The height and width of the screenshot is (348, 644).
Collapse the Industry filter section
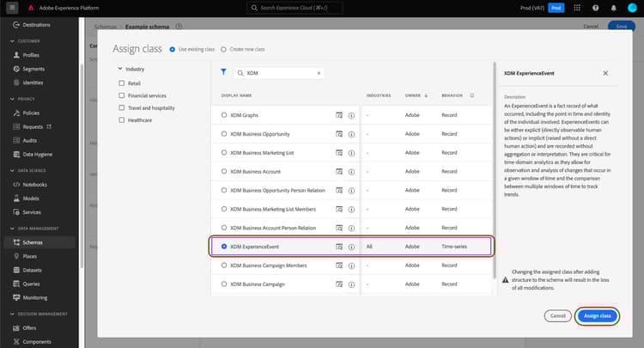point(119,69)
